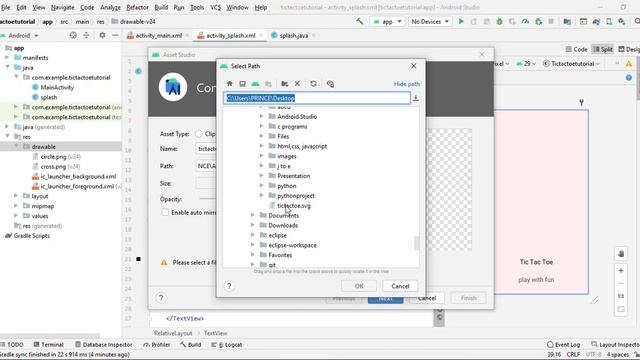Click the layout warning triangle icon

point(629,64)
